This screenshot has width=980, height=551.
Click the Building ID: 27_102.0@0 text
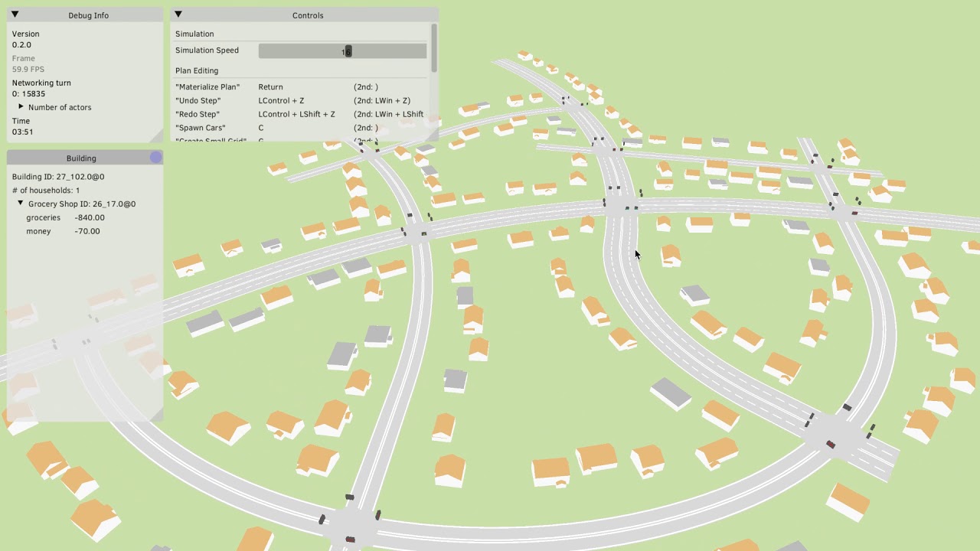point(58,177)
